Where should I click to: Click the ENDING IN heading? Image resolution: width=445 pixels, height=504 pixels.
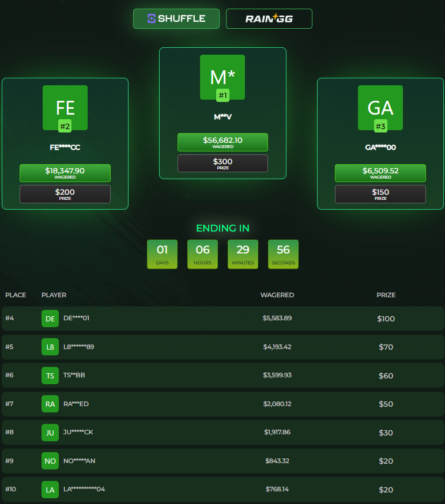point(223,228)
